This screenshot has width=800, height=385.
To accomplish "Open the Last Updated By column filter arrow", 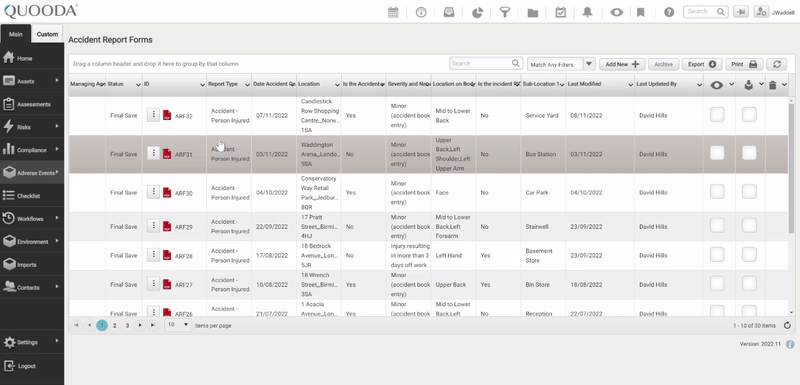I will (x=699, y=85).
